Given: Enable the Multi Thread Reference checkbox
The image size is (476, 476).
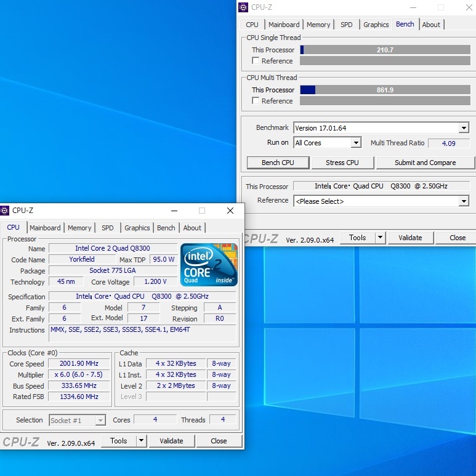Looking at the screenshot, I should click(256, 101).
